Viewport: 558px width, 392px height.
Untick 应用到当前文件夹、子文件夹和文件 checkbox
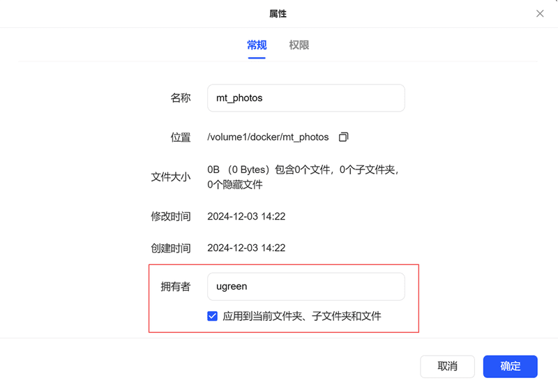pos(213,316)
